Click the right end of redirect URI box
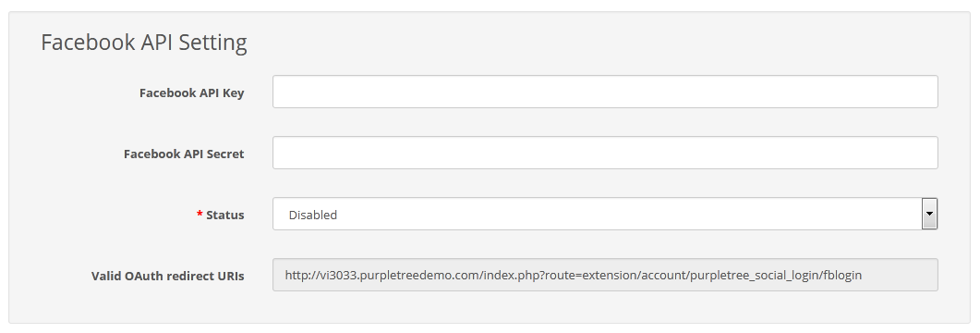This screenshot has width=980, height=333. (x=931, y=275)
